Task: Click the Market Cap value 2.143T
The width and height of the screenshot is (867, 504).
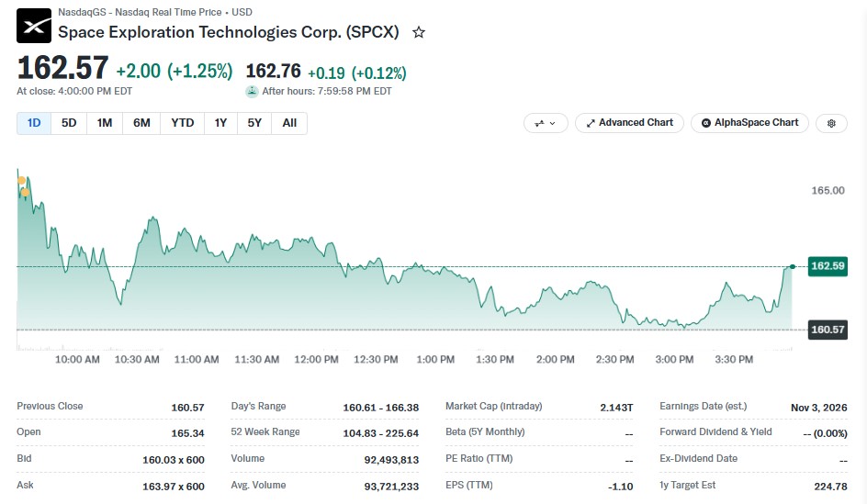Action: [616, 408]
